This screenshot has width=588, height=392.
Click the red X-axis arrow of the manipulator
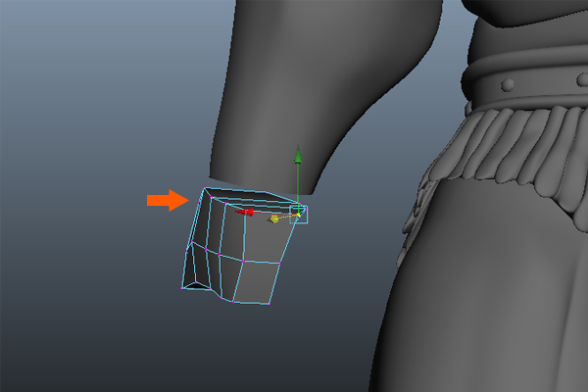click(x=244, y=213)
